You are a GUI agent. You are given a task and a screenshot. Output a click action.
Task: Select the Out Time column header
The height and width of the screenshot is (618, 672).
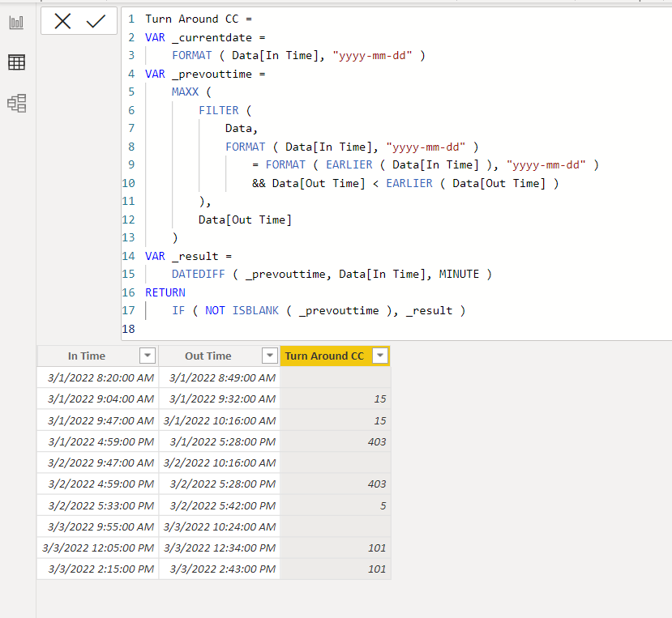(x=220, y=356)
